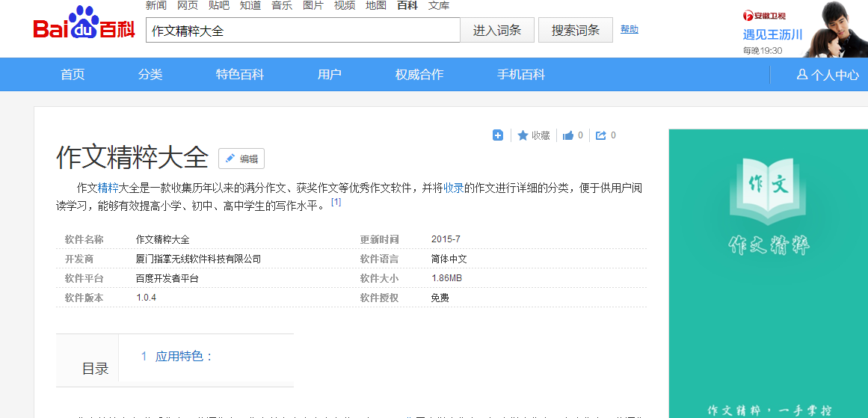Open 特色百科 in the navigation bar
Image resolution: width=868 pixels, height=418 pixels.
click(240, 75)
